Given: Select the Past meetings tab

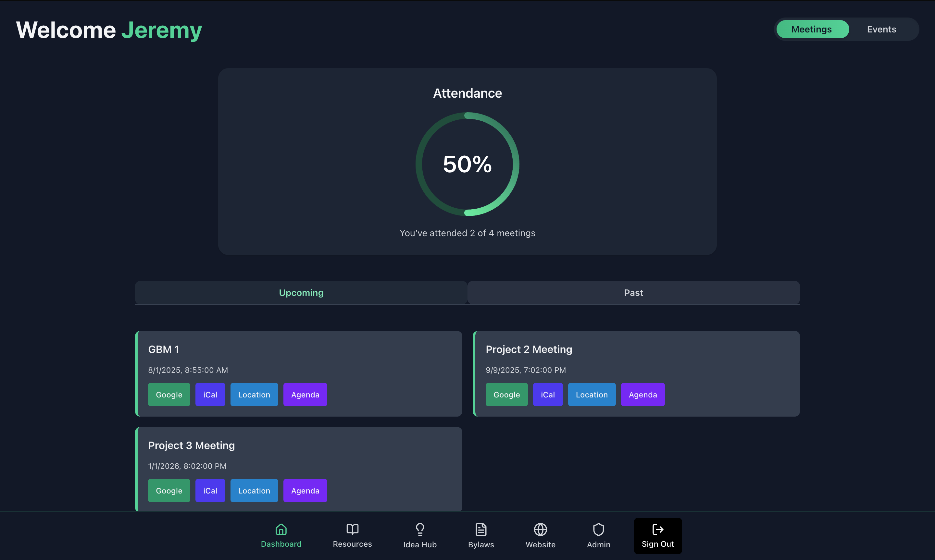Looking at the screenshot, I should click(x=633, y=293).
